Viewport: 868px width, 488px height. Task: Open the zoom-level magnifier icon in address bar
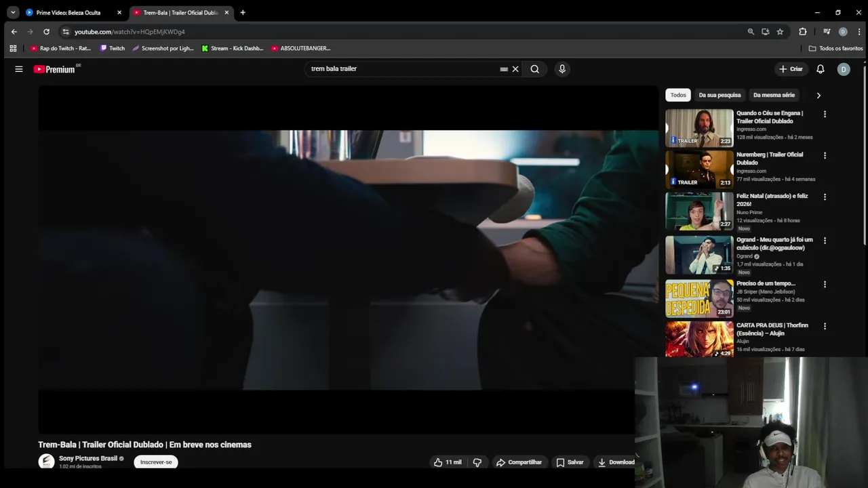[751, 32]
